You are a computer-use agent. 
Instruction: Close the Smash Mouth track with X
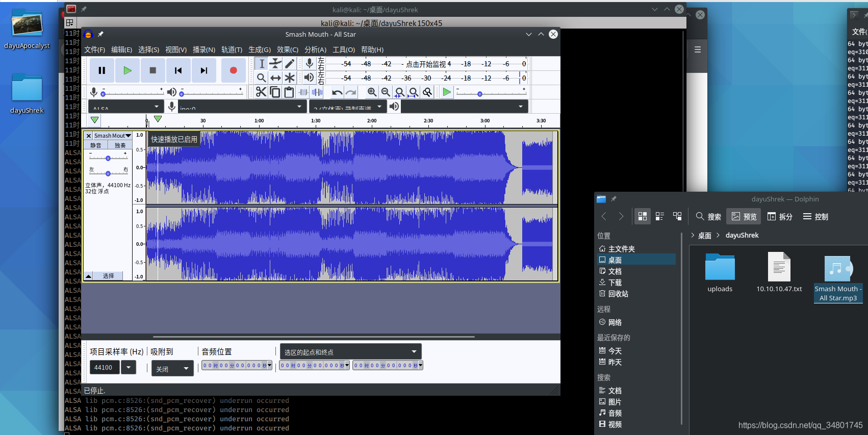coord(89,136)
